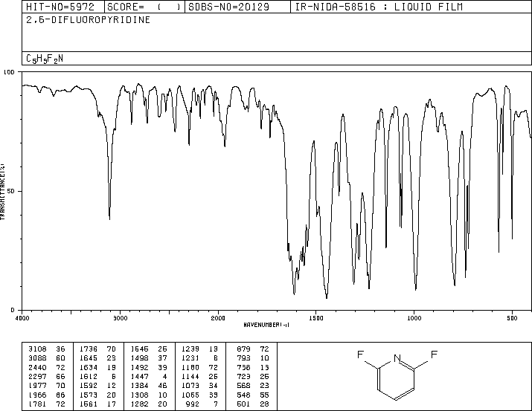This screenshot has height=411, width=532.
Task: Select the 1498 peak entry
Action: click(x=149, y=357)
